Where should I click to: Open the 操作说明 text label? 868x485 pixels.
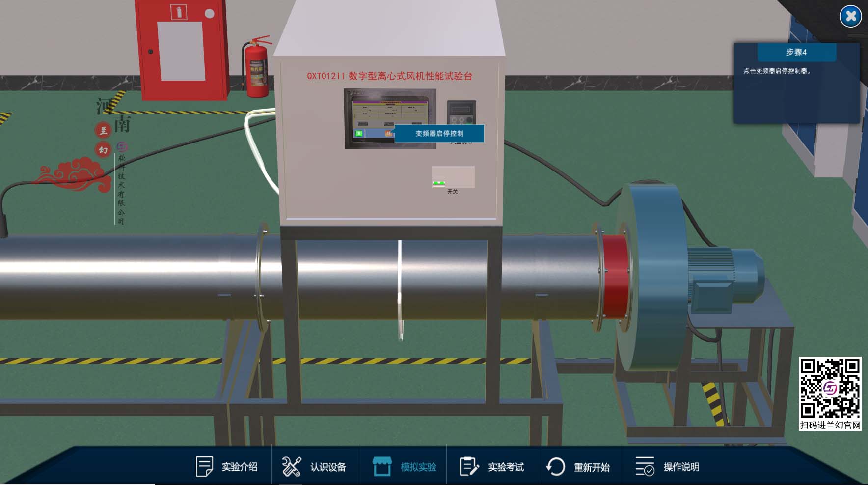pos(681,467)
